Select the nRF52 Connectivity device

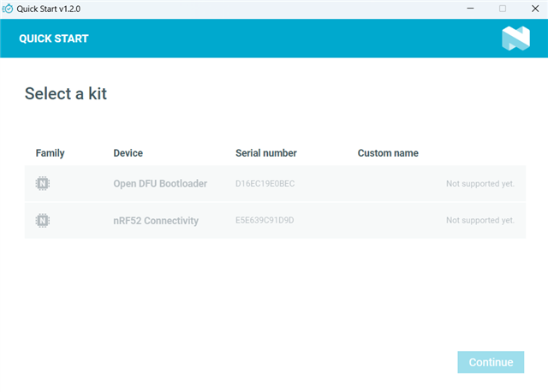tap(275, 221)
